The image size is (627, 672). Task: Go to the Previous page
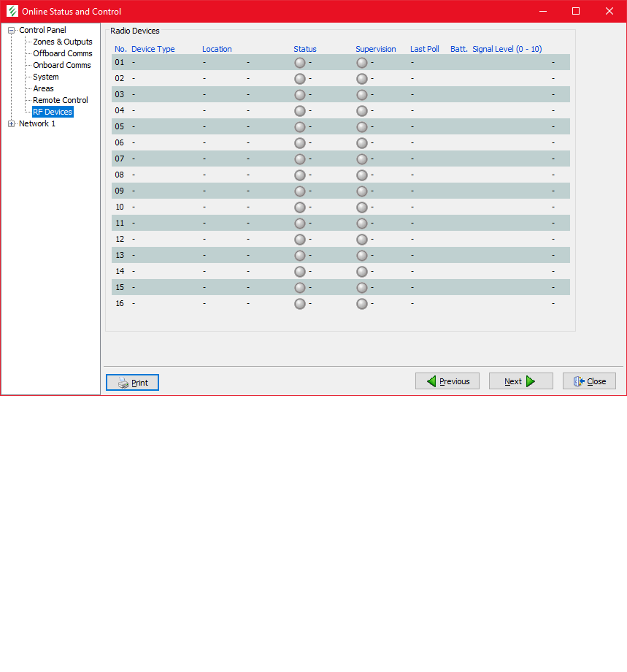pyautogui.click(x=447, y=381)
